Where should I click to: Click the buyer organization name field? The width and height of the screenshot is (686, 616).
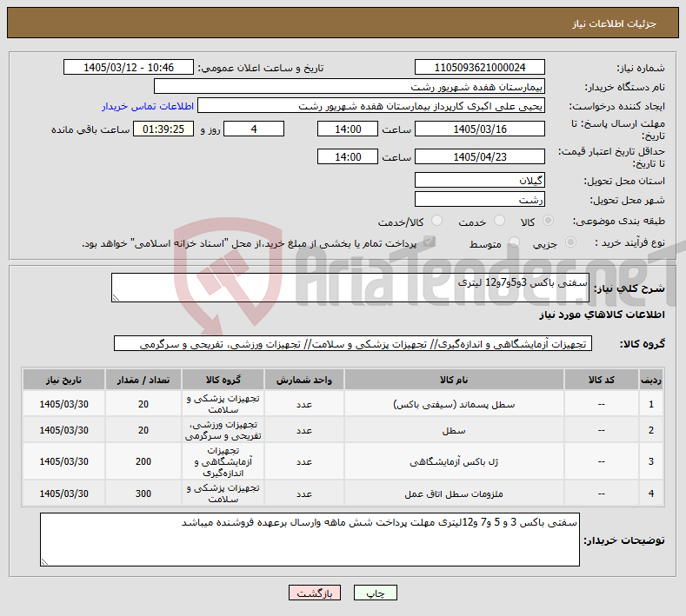[350, 87]
